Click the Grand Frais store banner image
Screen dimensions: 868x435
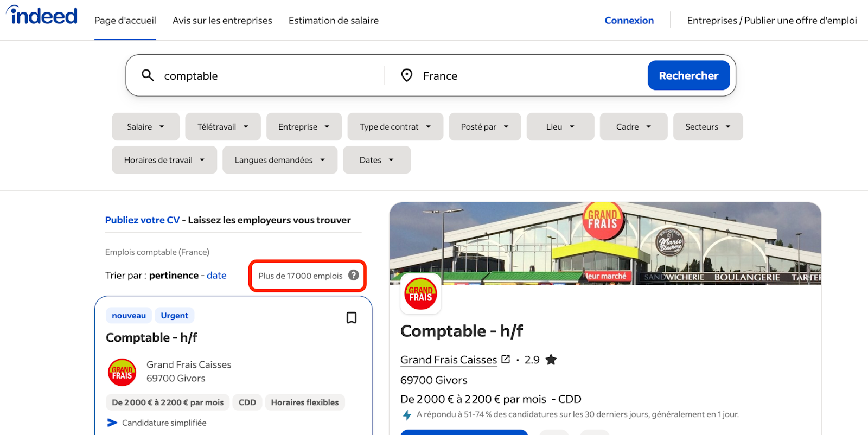605,244
